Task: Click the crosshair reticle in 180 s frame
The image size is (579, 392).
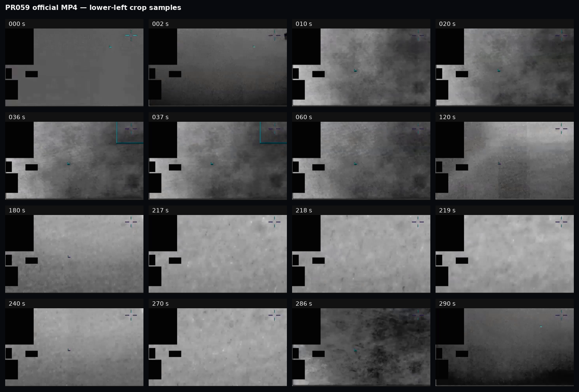Action: (x=131, y=222)
